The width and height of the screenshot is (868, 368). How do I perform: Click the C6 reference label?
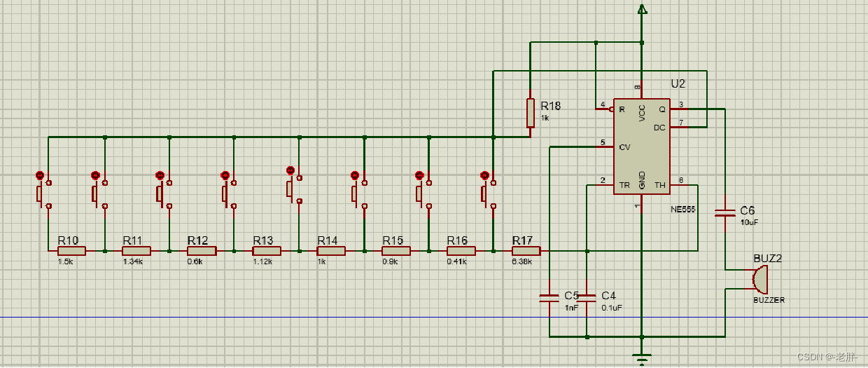[748, 211]
